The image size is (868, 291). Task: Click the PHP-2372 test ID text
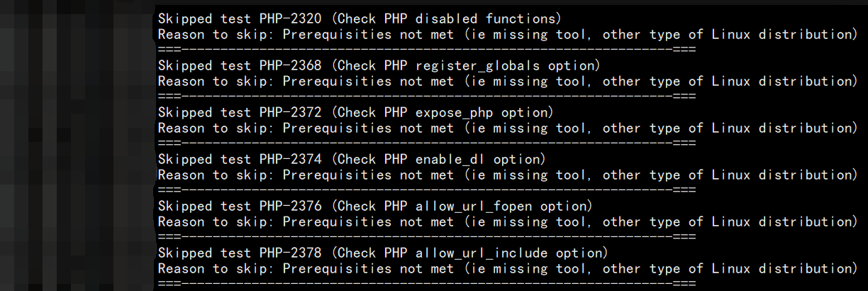291,112
